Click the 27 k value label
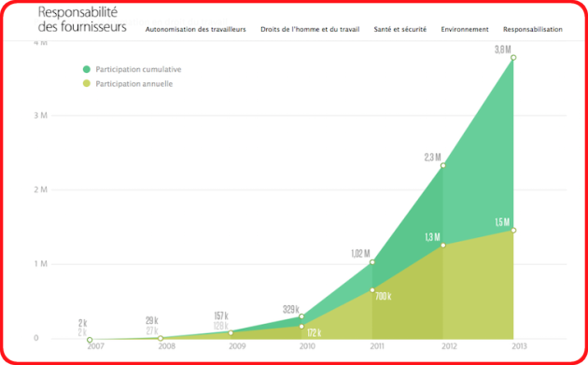 coord(152,330)
